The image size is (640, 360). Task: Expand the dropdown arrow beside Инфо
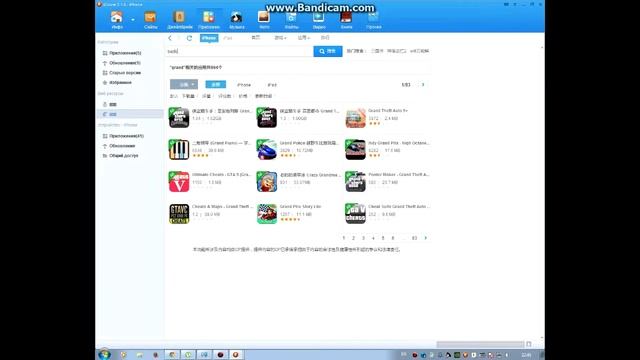click(133, 19)
